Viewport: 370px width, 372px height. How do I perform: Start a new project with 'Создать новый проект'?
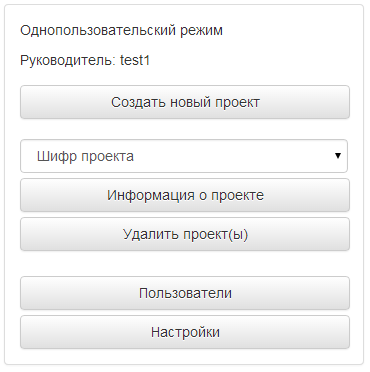click(185, 102)
